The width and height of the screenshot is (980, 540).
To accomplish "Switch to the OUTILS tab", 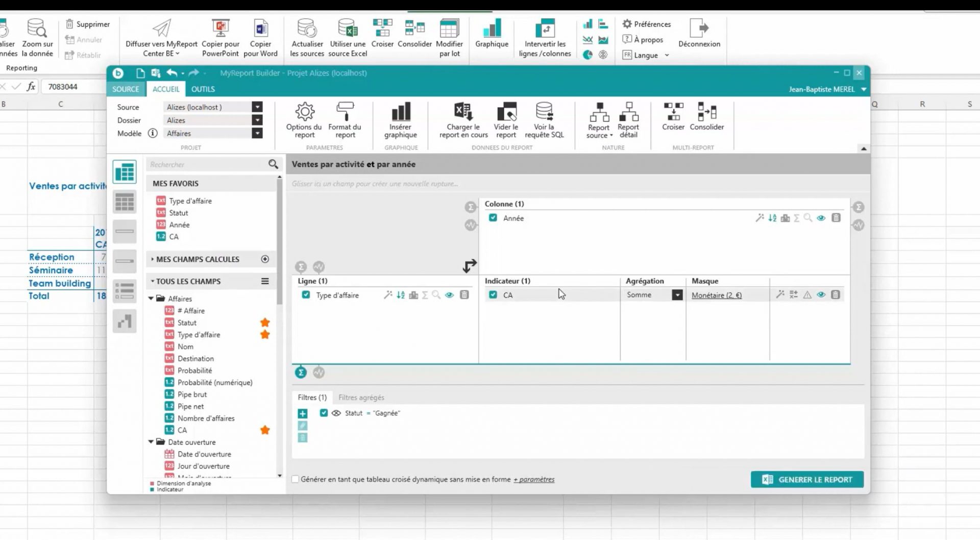I will click(x=203, y=89).
